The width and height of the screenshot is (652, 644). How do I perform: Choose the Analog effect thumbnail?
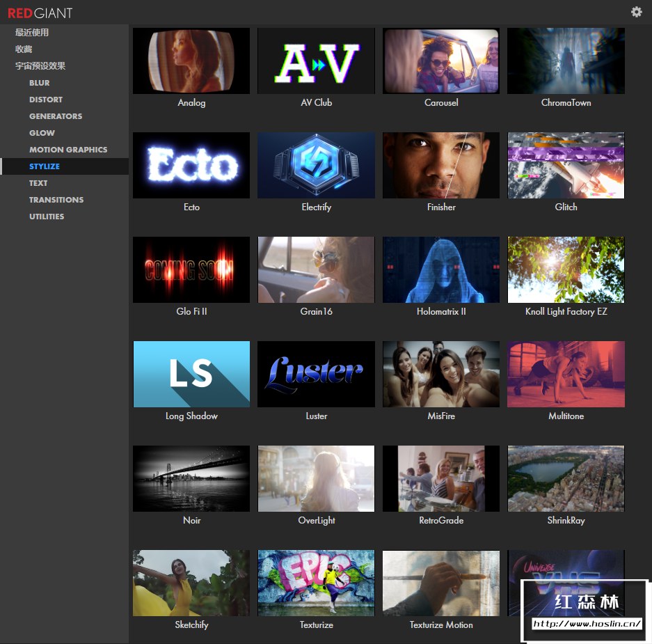click(191, 61)
